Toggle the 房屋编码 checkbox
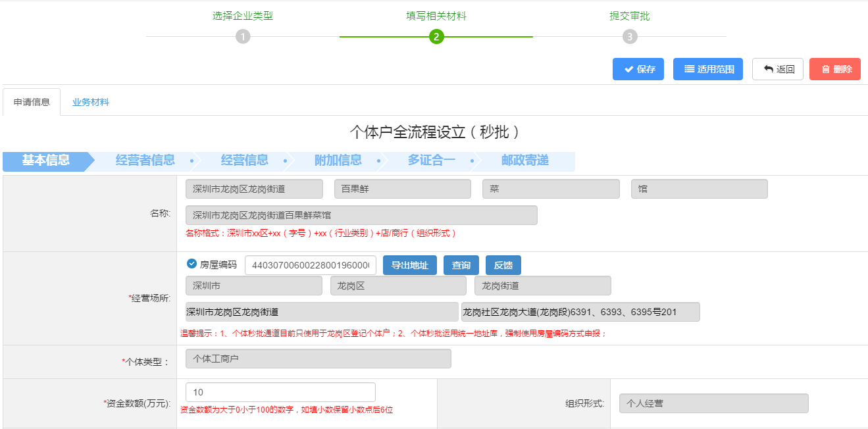Screen dimensions: 868x429 tap(192, 264)
